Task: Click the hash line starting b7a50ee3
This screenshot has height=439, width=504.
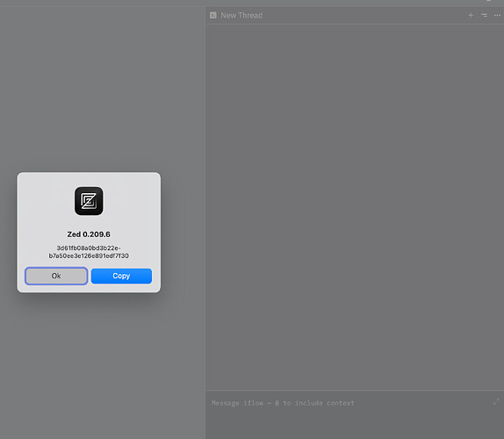Action: [x=89, y=255]
